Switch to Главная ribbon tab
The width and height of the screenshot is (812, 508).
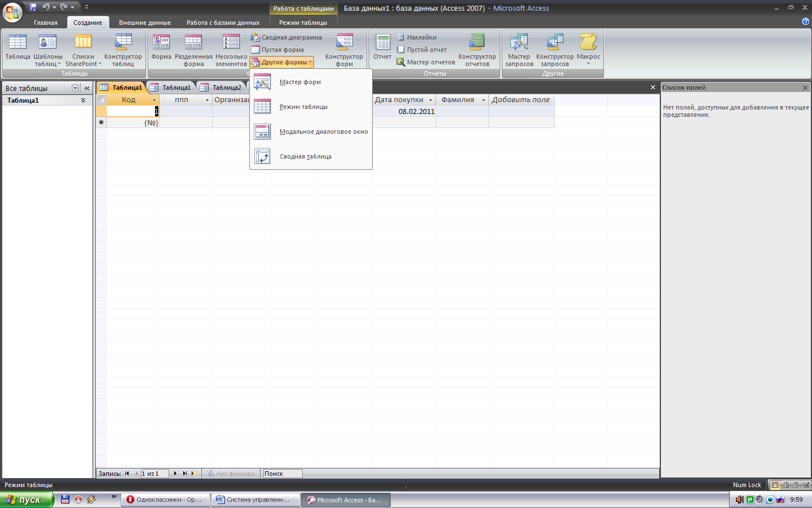tap(45, 23)
